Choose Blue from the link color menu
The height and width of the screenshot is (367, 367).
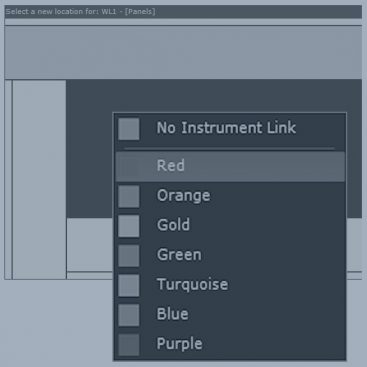pyautogui.click(x=230, y=315)
